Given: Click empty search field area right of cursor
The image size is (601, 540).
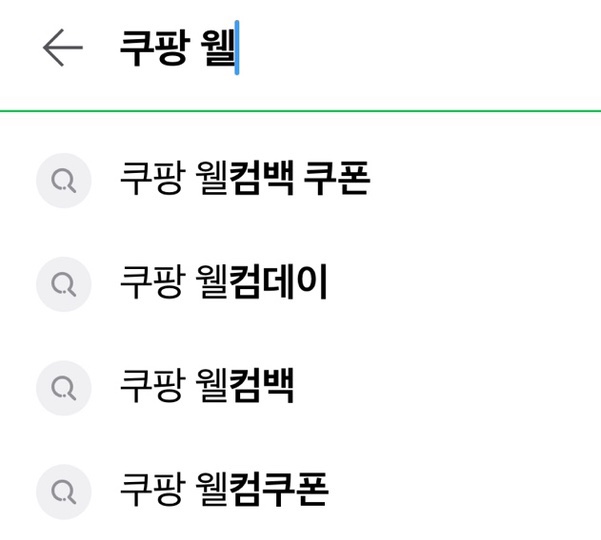Looking at the screenshot, I should (420, 48).
